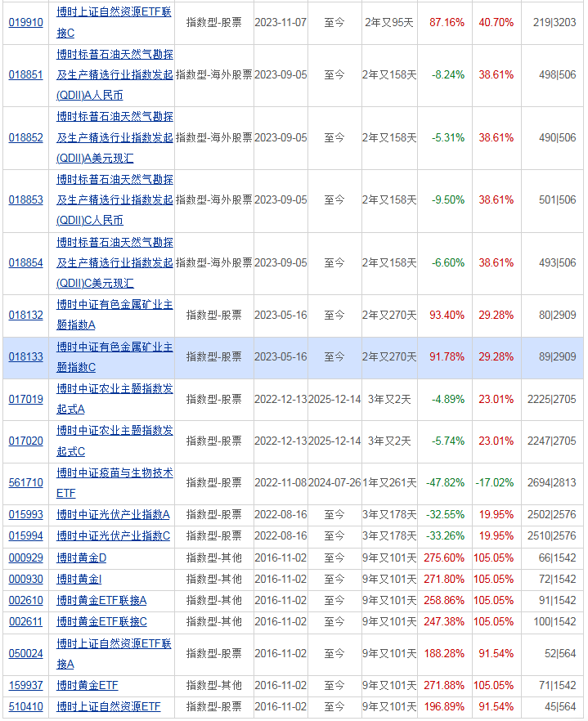Select tenure text 2年又95天

389,23
